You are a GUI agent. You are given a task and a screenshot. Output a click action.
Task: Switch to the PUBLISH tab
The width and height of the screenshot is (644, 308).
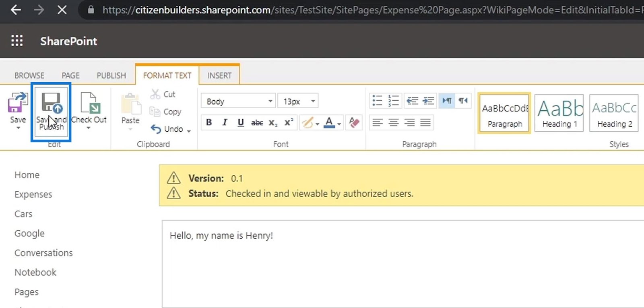point(111,76)
